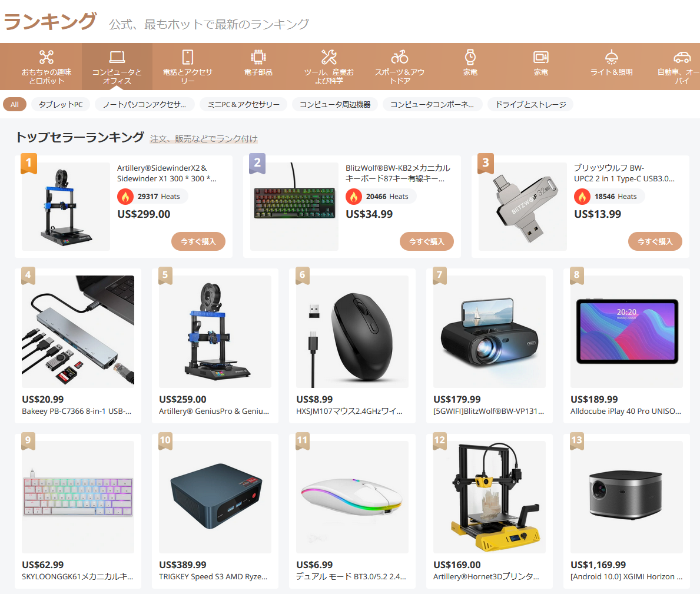Viewport: 700px width, 594px height.
Task: Open Bakeey PB-C7366 8-in-1 USB title
Action: 77,411
